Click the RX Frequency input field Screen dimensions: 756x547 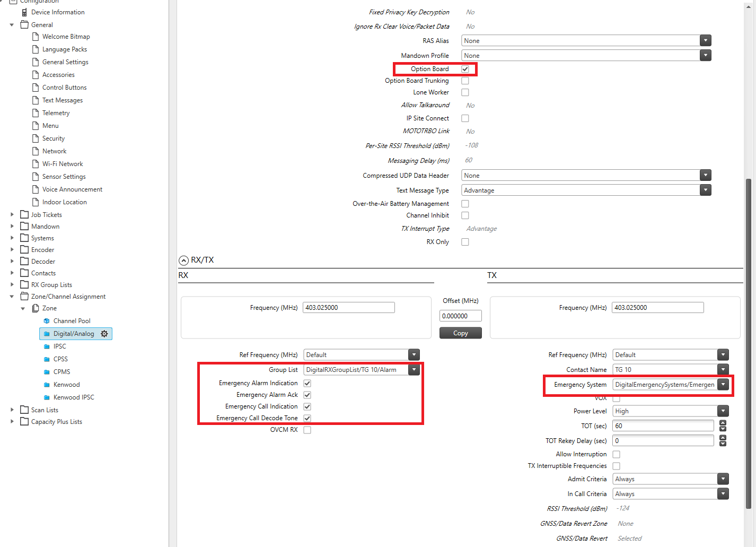(x=348, y=307)
